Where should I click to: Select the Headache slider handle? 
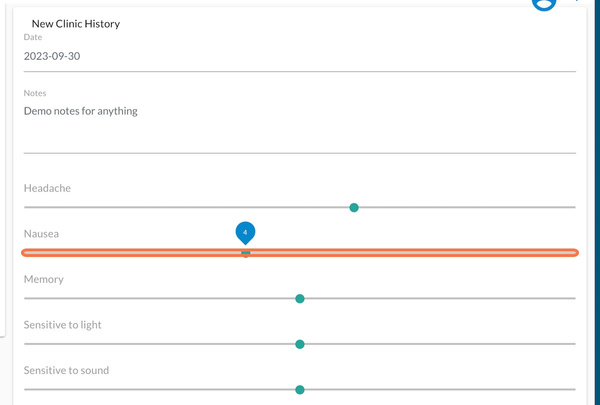tap(354, 207)
